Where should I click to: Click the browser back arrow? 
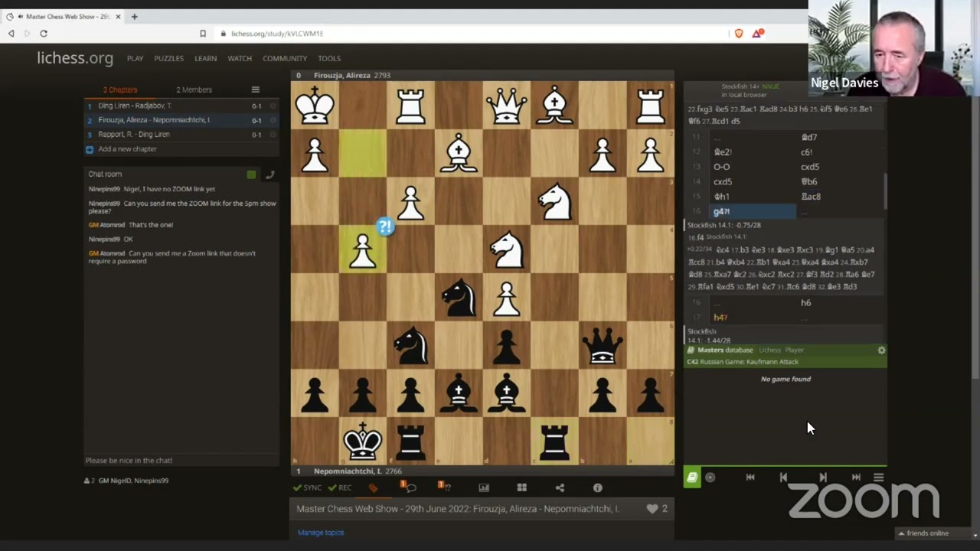click(11, 33)
